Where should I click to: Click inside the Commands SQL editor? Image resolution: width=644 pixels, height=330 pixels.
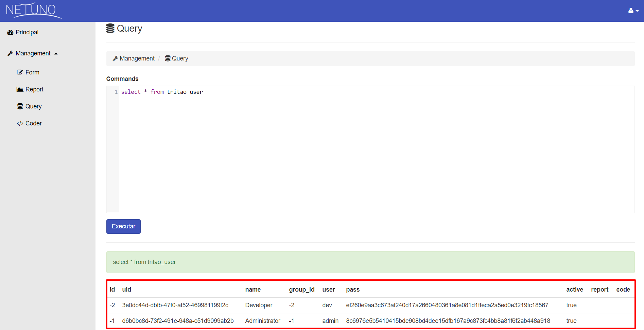click(377, 149)
